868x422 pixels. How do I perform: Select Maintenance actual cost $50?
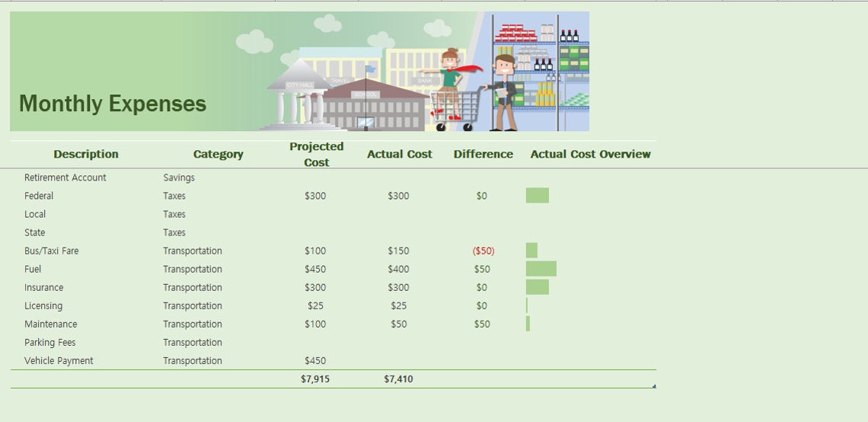398,324
